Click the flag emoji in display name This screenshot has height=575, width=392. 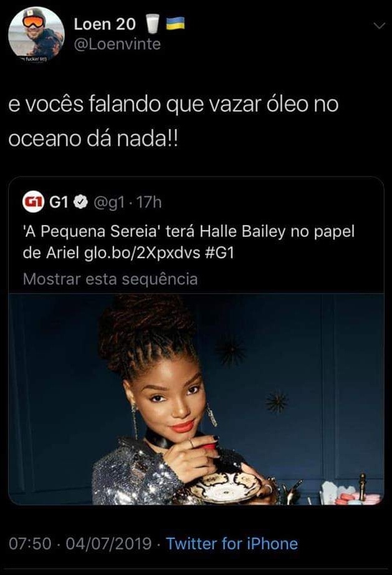tap(175, 23)
